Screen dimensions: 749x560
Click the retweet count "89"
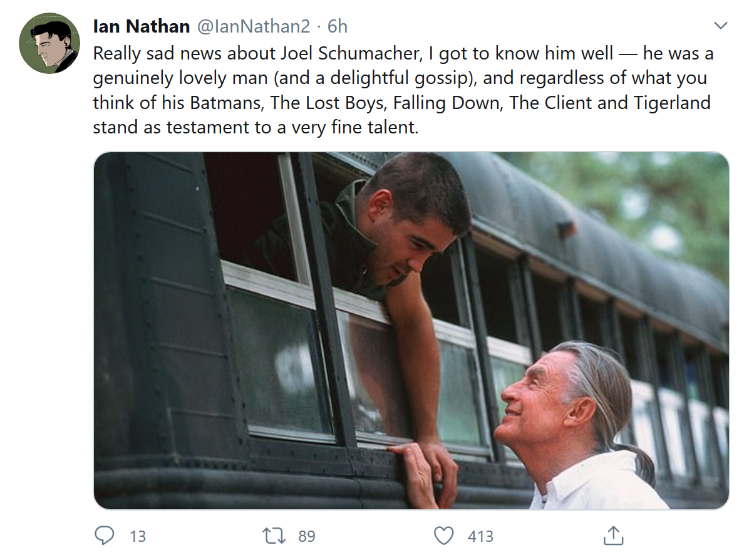coord(307,536)
